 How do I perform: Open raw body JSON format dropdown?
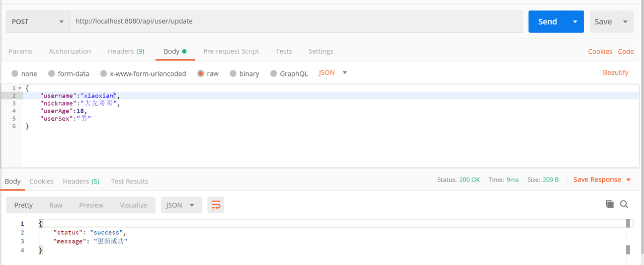333,73
